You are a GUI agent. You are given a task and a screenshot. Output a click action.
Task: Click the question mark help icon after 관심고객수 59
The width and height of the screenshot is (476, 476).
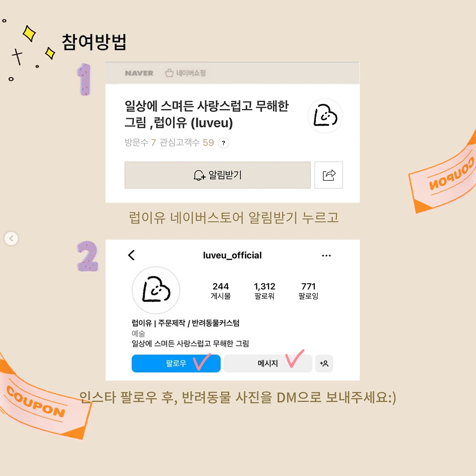coord(223,143)
